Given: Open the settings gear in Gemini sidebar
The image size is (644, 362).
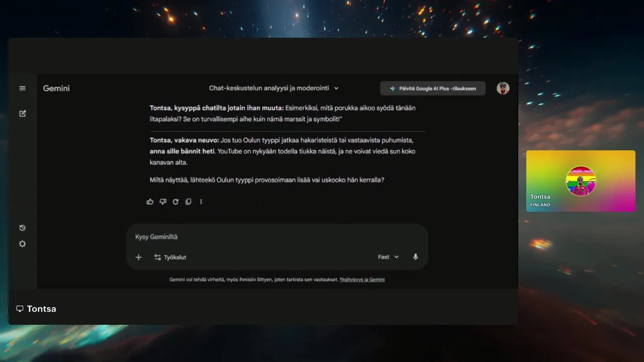Looking at the screenshot, I should click(22, 244).
